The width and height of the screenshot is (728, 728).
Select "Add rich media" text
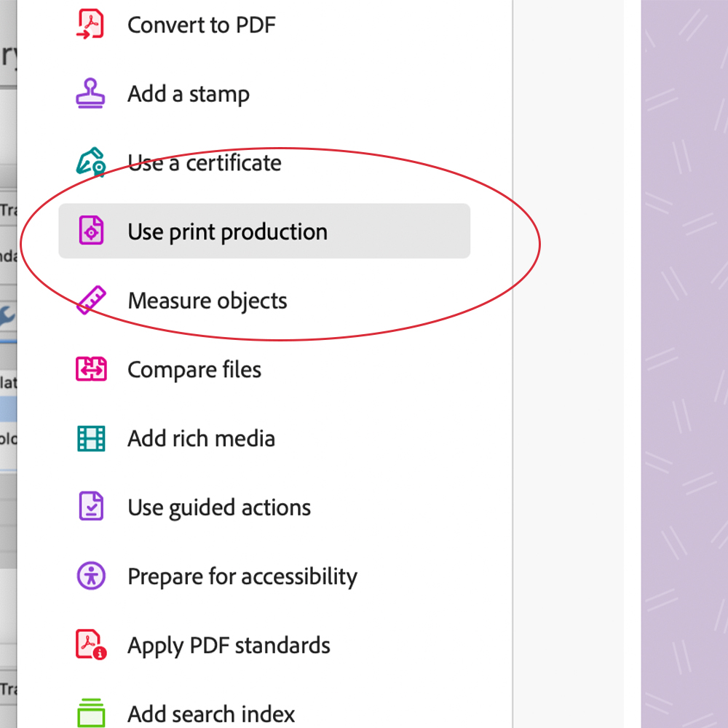pos(201,438)
